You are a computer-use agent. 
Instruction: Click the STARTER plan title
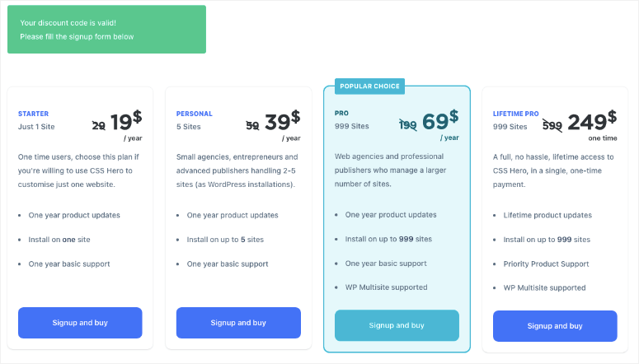coord(34,114)
